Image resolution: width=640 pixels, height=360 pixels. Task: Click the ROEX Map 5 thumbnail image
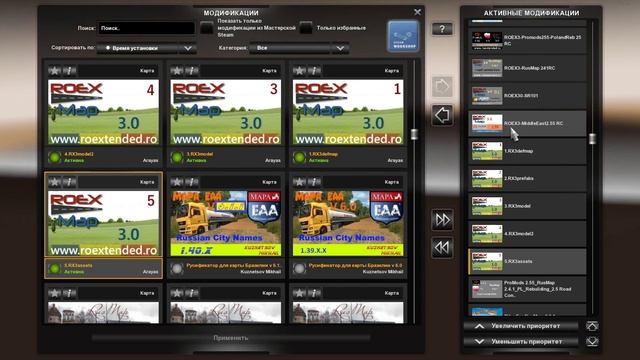pos(103,223)
